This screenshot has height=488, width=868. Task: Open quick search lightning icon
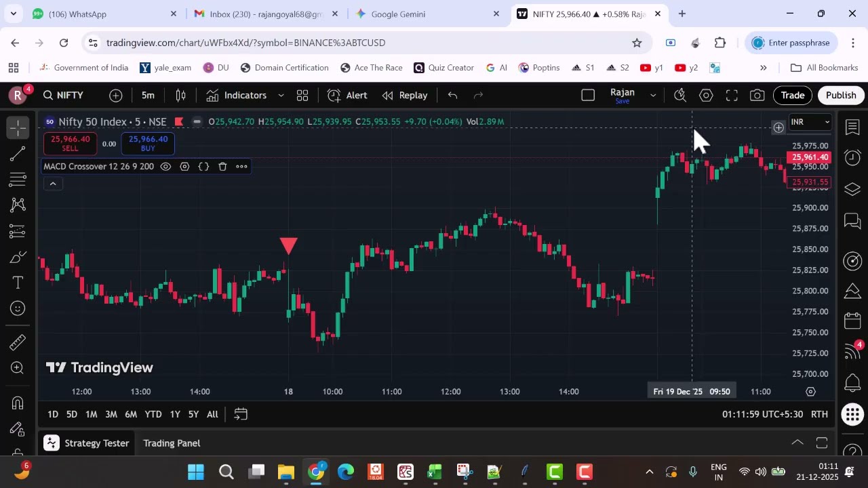[680, 96]
